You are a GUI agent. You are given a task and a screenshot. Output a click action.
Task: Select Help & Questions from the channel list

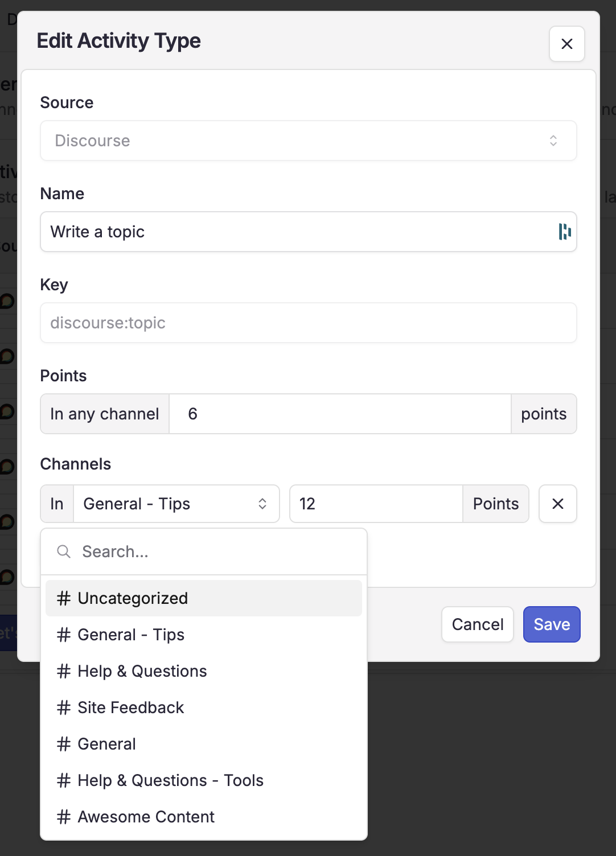click(204, 671)
